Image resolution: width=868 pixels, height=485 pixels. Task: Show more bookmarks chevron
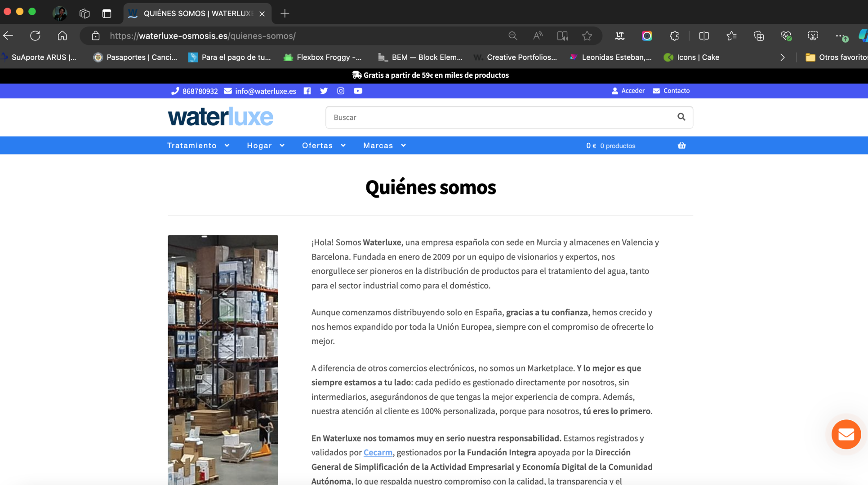[783, 57]
